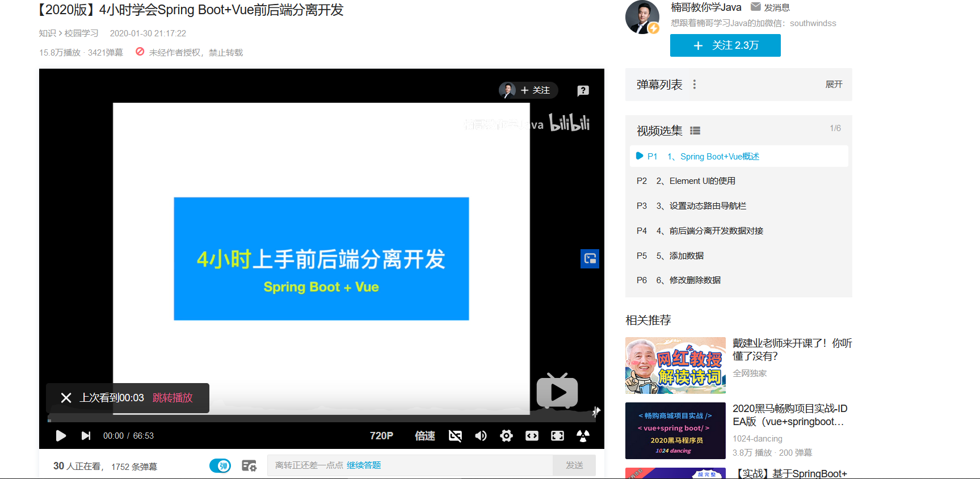Dismiss the 上次看到 resume prompt
The image size is (980, 479).
(66, 398)
